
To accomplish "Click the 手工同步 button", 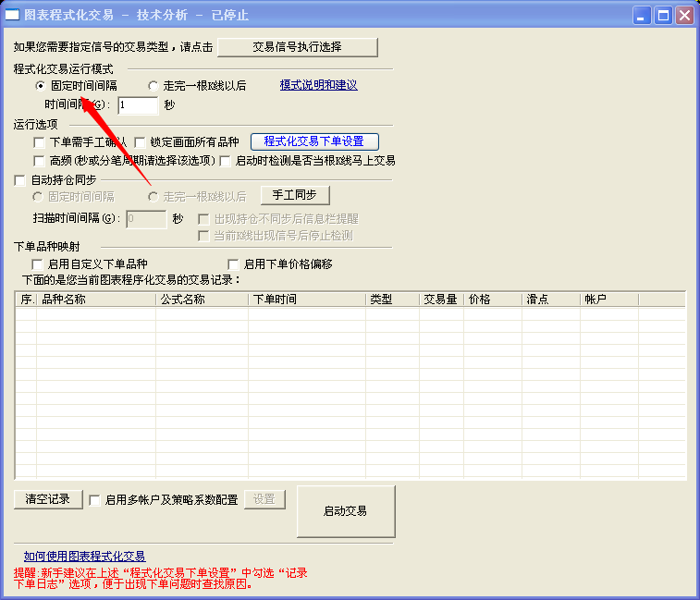I will (x=295, y=195).
